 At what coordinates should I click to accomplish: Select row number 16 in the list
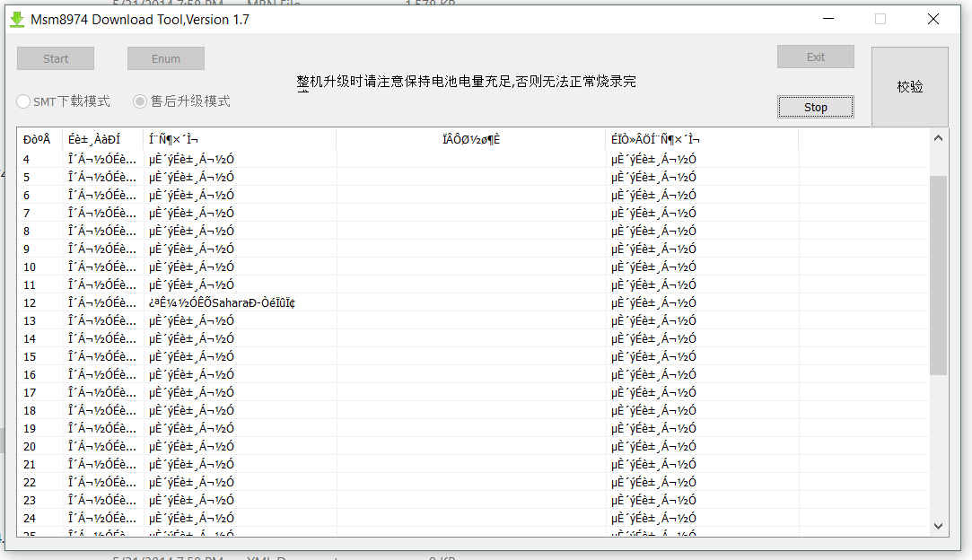tap(473, 375)
